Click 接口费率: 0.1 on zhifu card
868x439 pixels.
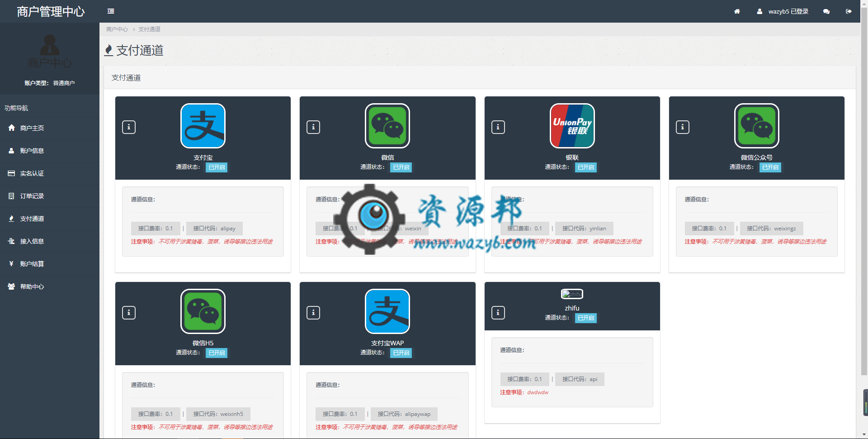coord(524,379)
